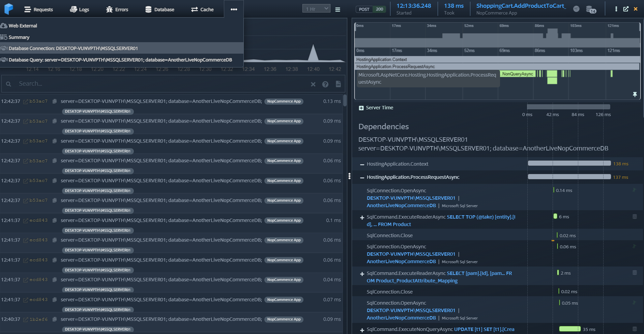Viewport: 644px width, 334px height.
Task: Expand the UPDATE [t1] NonQuery command node
Action: pos(362,330)
